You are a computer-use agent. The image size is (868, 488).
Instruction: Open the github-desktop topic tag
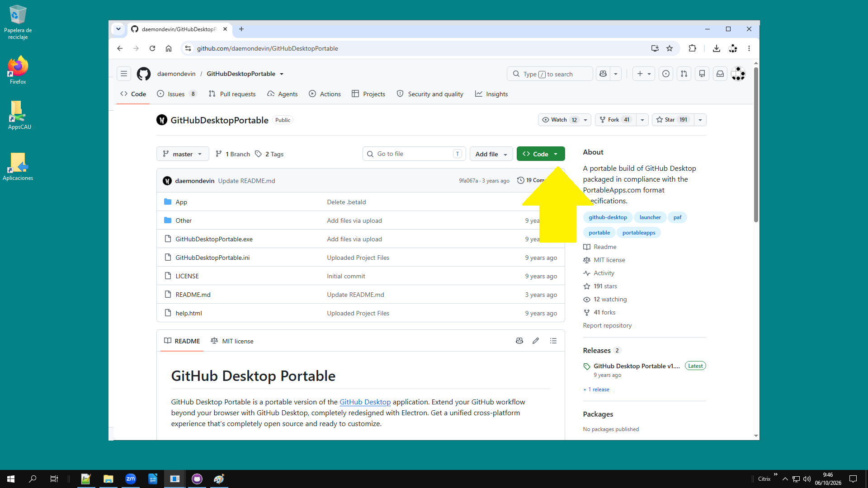coord(608,217)
